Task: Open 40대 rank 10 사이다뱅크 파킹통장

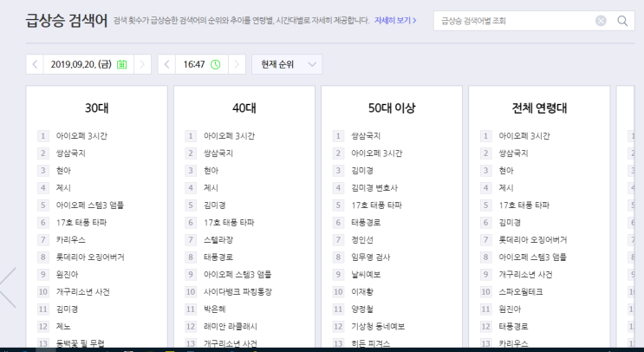Action: 237,291
